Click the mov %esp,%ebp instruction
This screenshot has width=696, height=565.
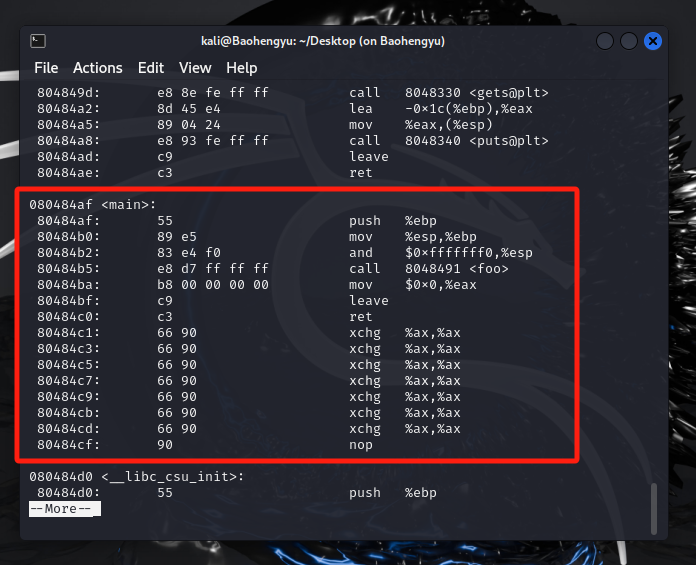[x=413, y=237]
